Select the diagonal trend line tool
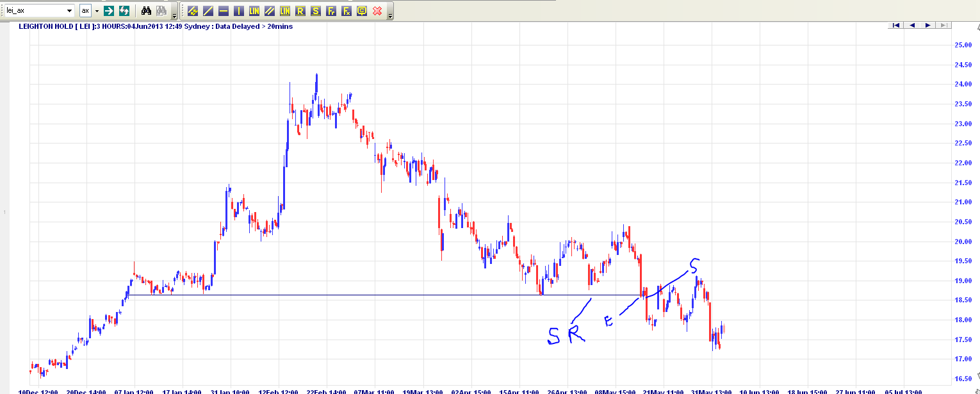The image size is (980, 394). [208, 11]
